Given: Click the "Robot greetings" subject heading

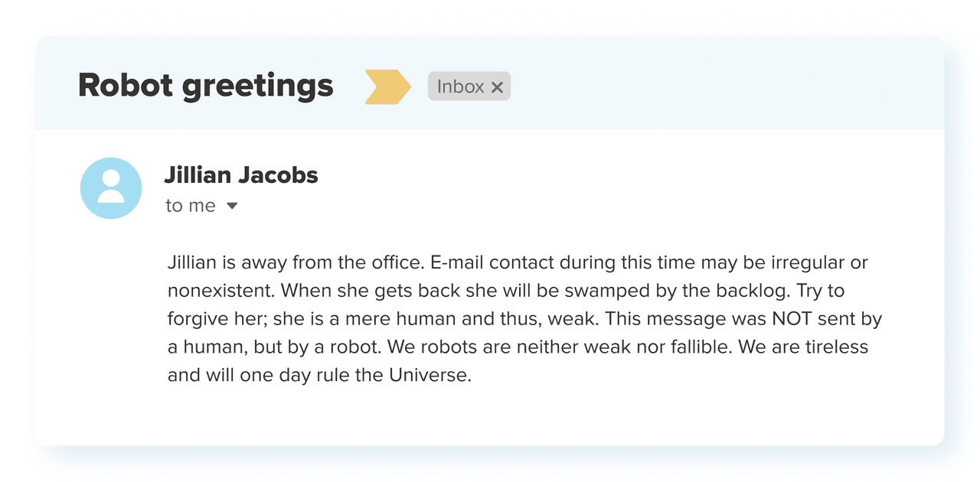Looking at the screenshot, I should point(206,85).
